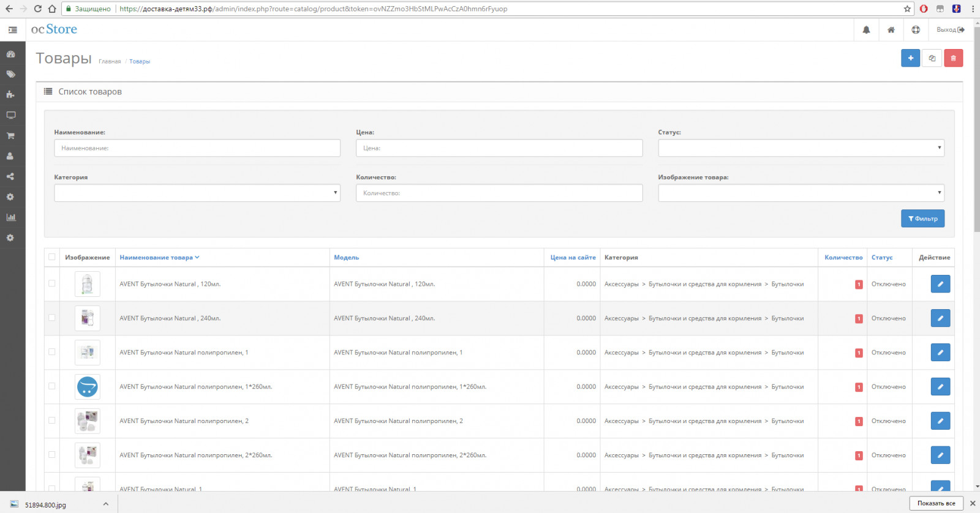The height and width of the screenshot is (513, 980).
Task: Open the Customers user icon in sidebar
Action: 10,156
